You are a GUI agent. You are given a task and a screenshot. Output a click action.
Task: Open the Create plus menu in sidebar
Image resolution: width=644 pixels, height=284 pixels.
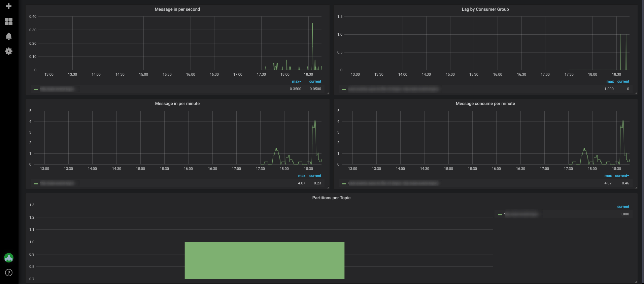[9, 6]
